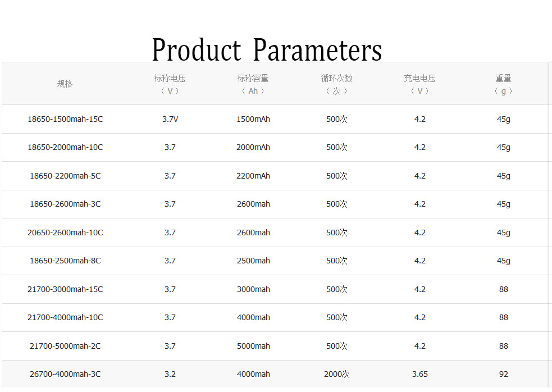Click the 3.65 charging voltage value
This screenshot has height=392, width=552.
click(x=419, y=374)
